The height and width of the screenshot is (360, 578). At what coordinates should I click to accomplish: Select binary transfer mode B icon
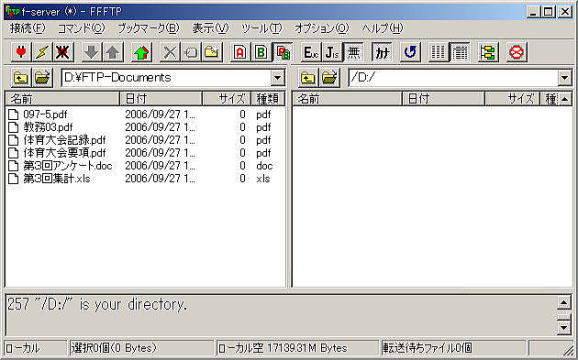pos(261,52)
